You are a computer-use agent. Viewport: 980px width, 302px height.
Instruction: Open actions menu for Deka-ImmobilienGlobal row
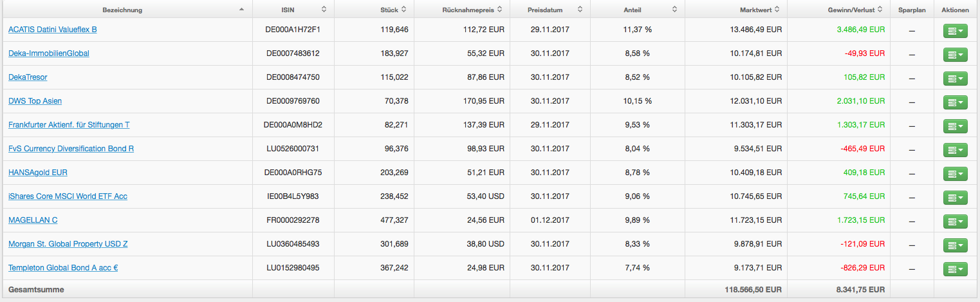click(x=955, y=54)
